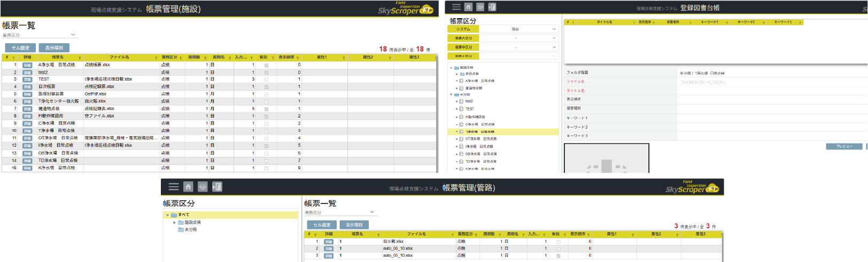Click セル固定 button in 帳票管理(施設) window
Screen dimensions: 868x262
click(x=20, y=48)
